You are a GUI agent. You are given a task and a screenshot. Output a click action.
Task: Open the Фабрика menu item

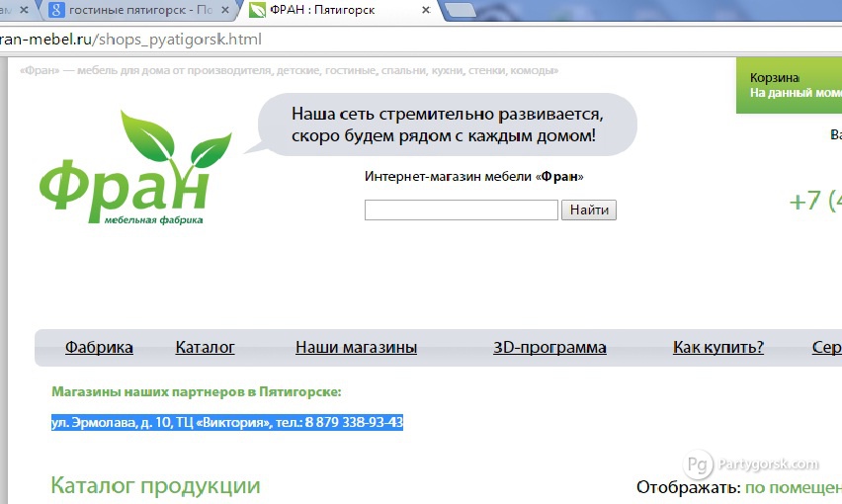tap(99, 347)
